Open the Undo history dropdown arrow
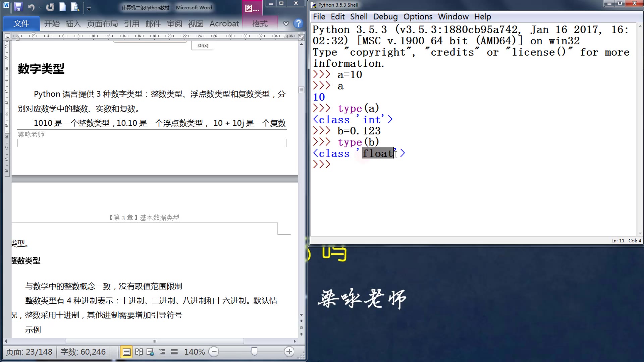 (x=40, y=8)
